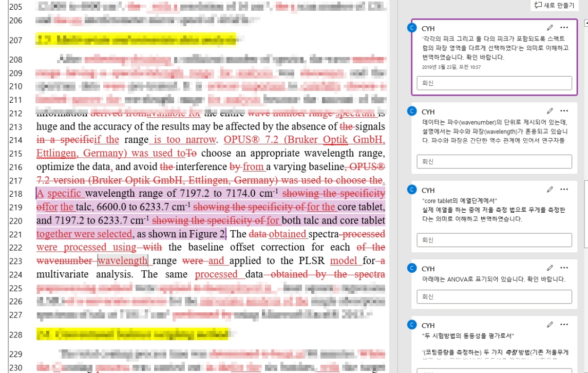Click 'A specific' at start of line 218
The image size is (588, 373).
[x=59, y=193]
